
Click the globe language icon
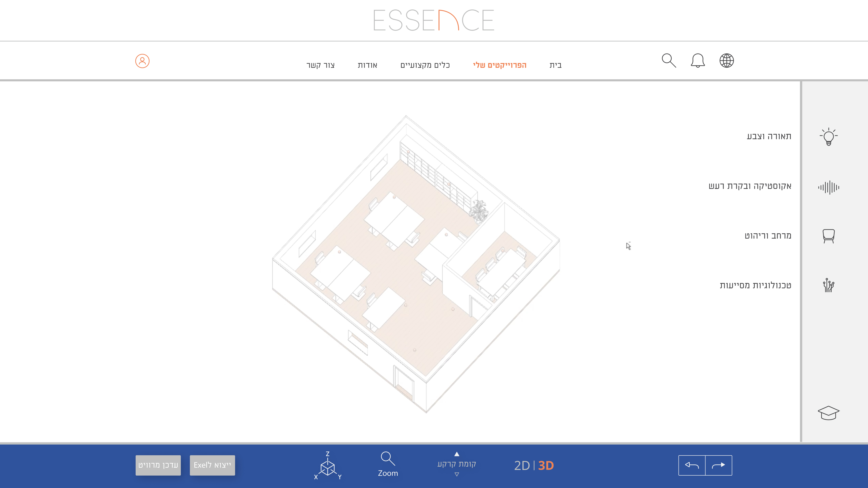coord(726,61)
